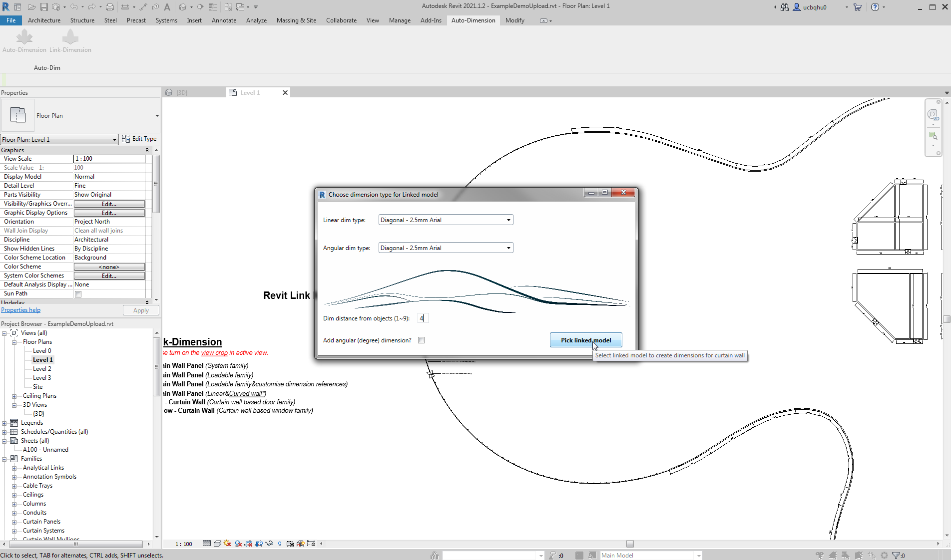This screenshot has width=951, height=560.
Task: Click the Properties panel vertical scrollbar thumb
Action: (156, 184)
